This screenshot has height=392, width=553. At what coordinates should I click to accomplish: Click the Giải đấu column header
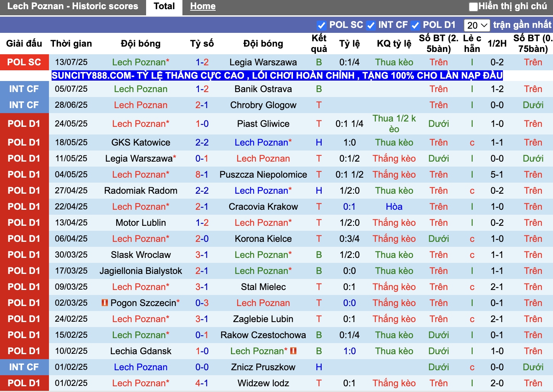click(24, 44)
